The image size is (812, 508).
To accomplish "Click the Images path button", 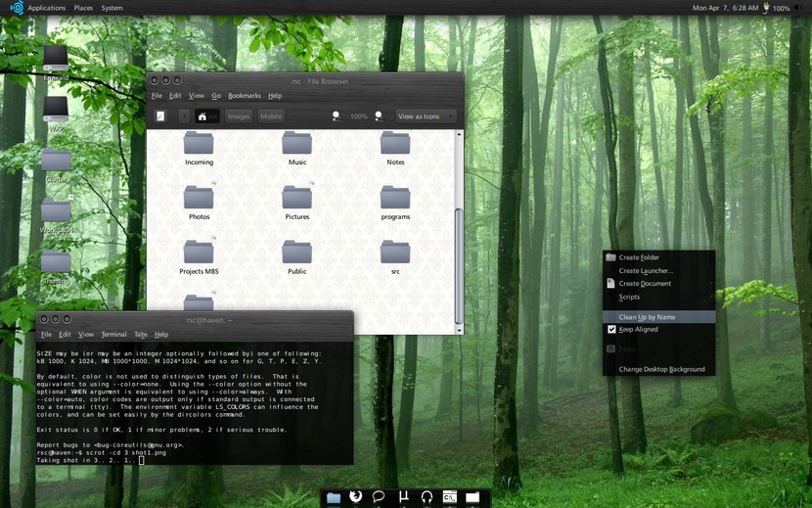I will 239,116.
